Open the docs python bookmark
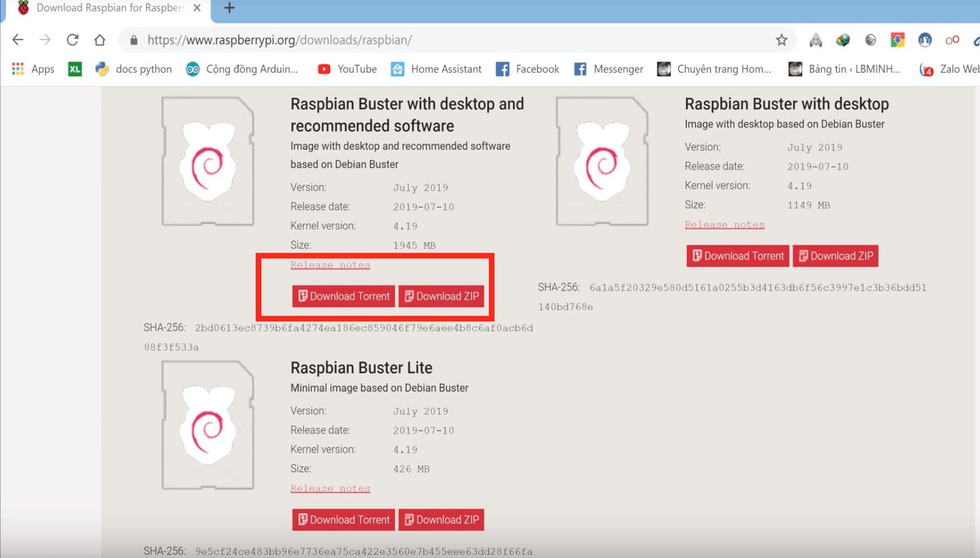Screen dimensions: 980x558 pyautogui.click(x=134, y=69)
